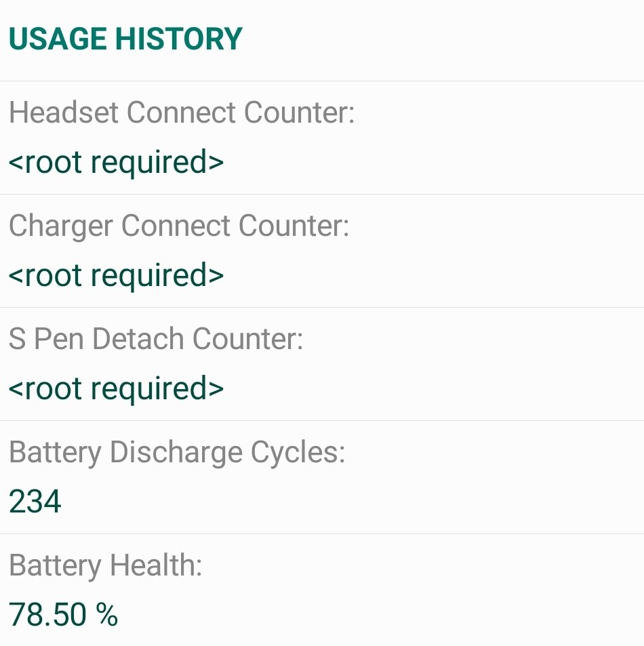
Task: Tap the USAGE HISTORY section header
Action: tap(125, 39)
